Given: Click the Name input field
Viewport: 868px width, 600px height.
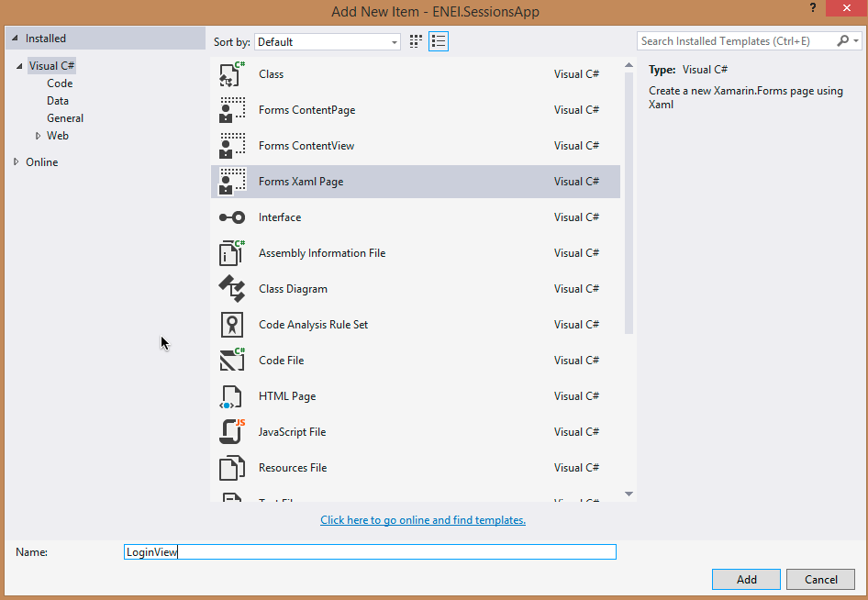Looking at the screenshot, I should tap(370, 552).
